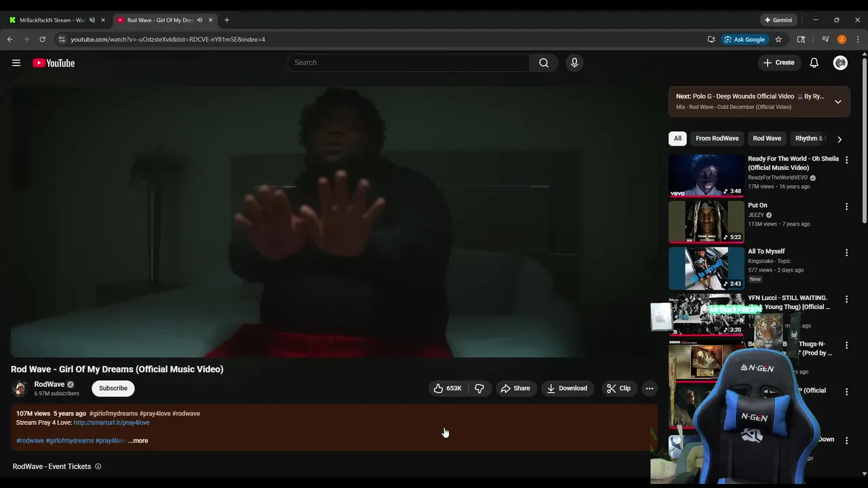Image resolution: width=868 pixels, height=488 pixels.
Task: Open the RodWave channel avatar
Action: point(20,388)
